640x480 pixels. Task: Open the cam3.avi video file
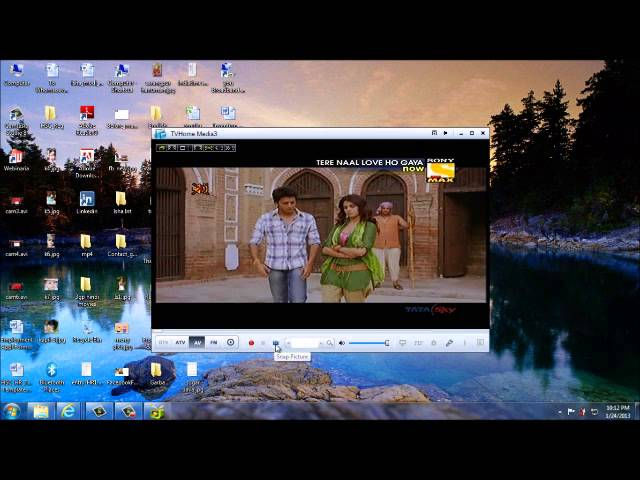(x=16, y=205)
